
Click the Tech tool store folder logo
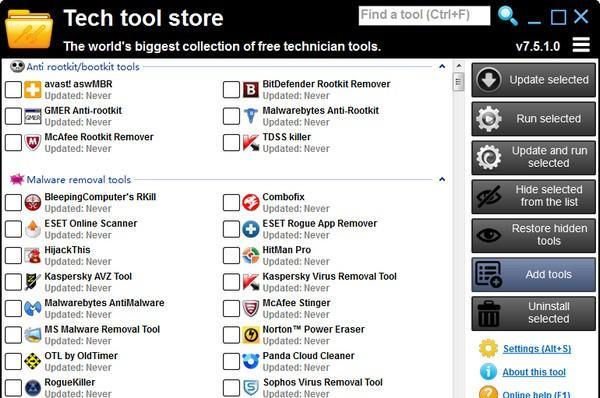click(29, 30)
